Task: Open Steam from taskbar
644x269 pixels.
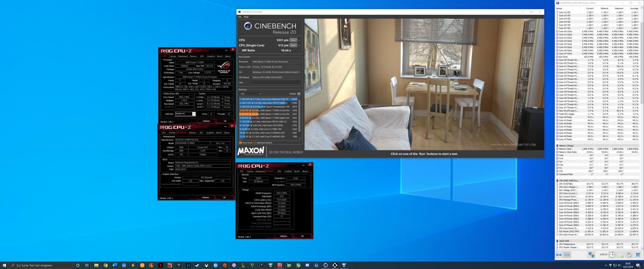Action: [x=197, y=265]
